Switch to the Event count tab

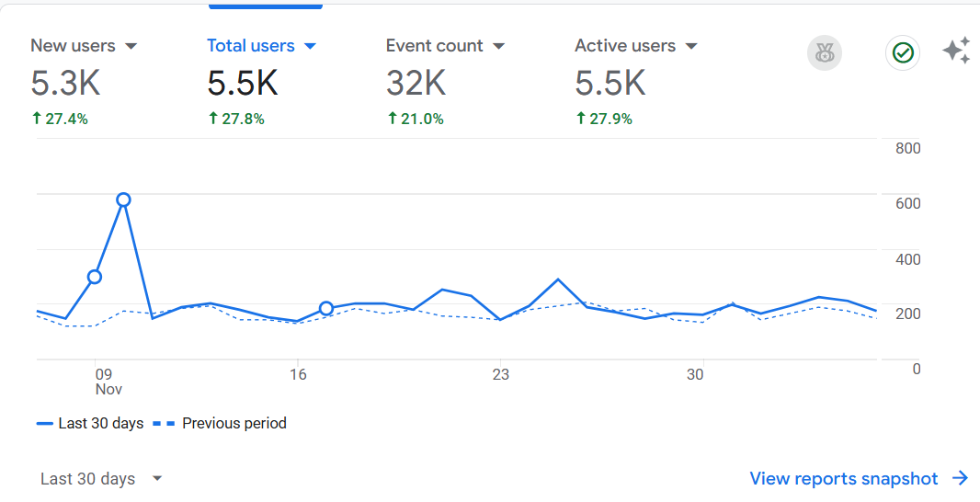[445, 81]
